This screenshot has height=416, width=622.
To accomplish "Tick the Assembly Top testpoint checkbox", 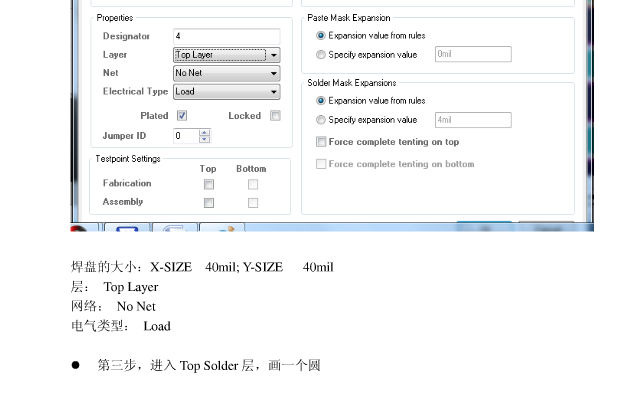I will 209,203.
